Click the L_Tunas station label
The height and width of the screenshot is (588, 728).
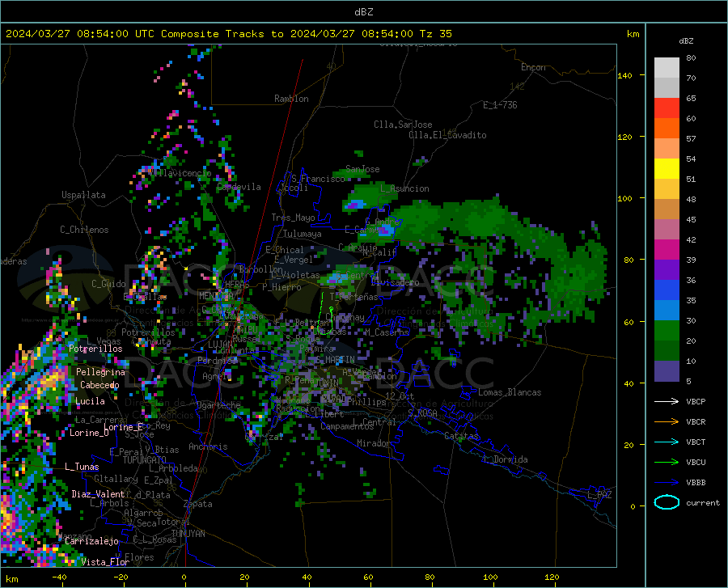pos(82,467)
